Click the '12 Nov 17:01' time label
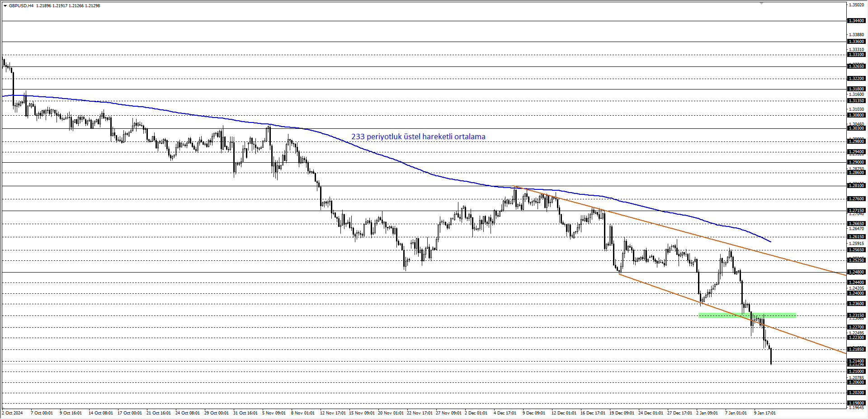The height and width of the screenshot is (419, 868). [x=333, y=413]
